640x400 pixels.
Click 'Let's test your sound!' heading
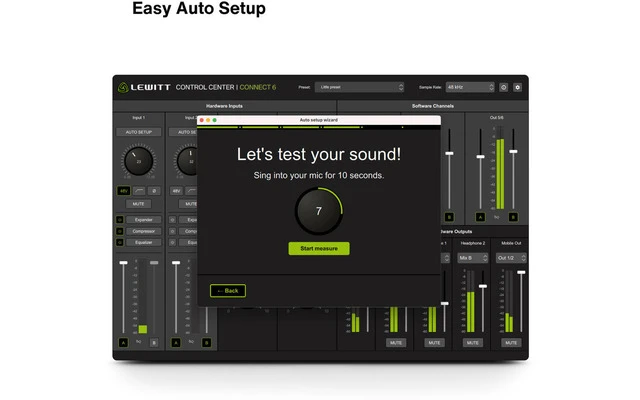pos(319,154)
